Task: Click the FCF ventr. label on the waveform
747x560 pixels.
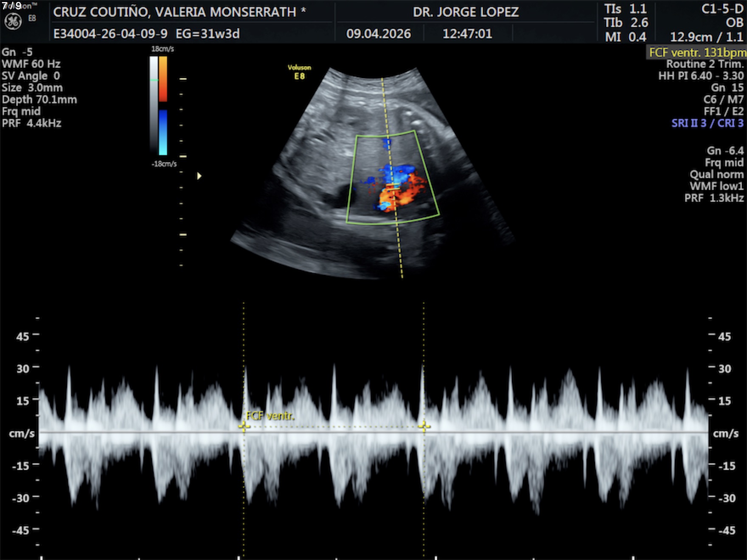Action: (270, 416)
